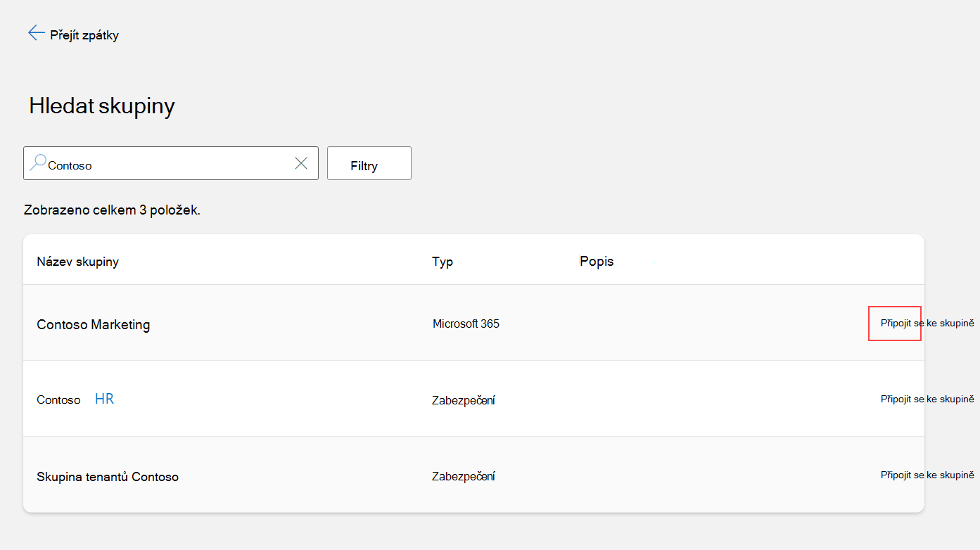
Task: Click the back arrow icon
Action: tap(37, 33)
